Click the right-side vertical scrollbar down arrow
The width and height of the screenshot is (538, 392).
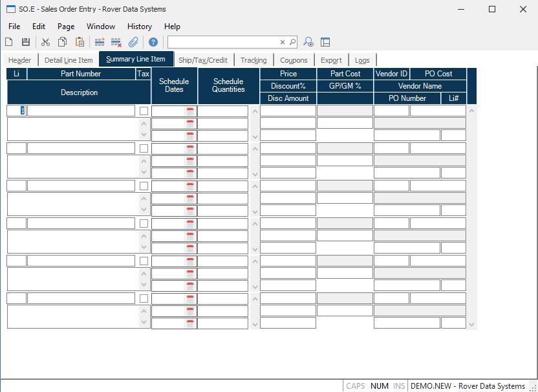(x=471, y=324)
